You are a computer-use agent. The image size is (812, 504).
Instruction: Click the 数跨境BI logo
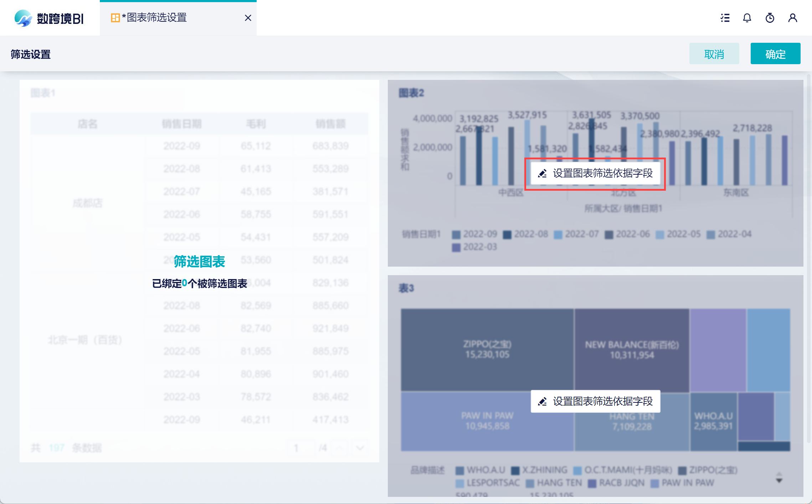pos(49,18)
